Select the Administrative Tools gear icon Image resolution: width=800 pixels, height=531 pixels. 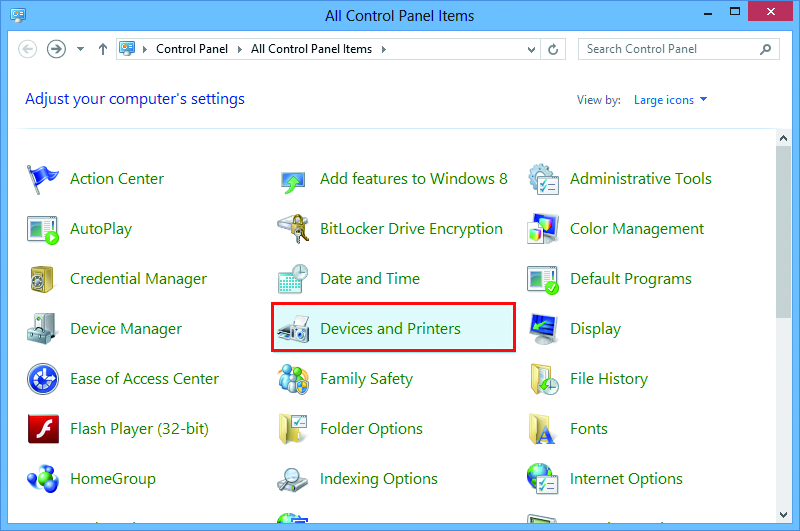[x=543, y=179]
